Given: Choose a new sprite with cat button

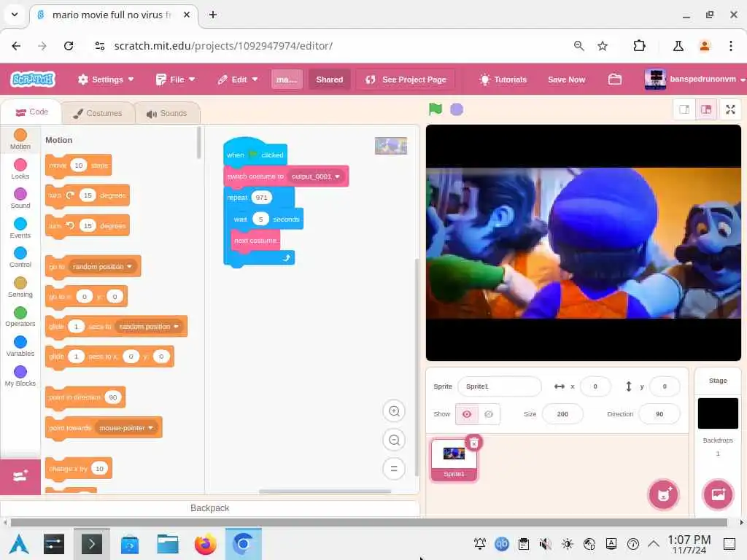Looking at the screenshot, I should (x=663, y=494).
